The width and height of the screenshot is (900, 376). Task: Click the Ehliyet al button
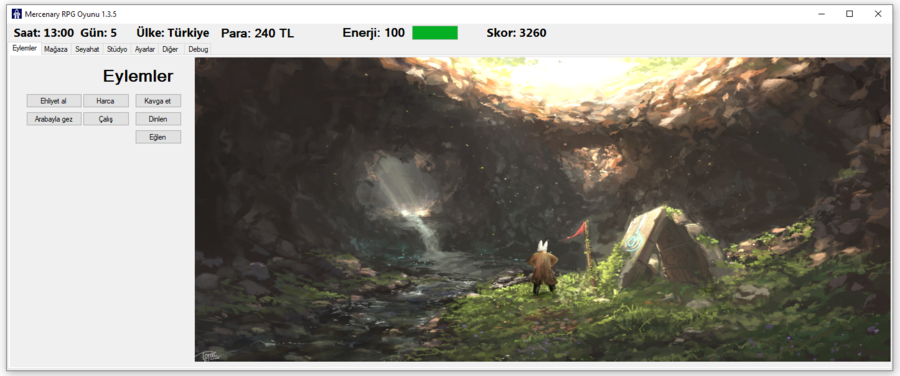point(54,101)
